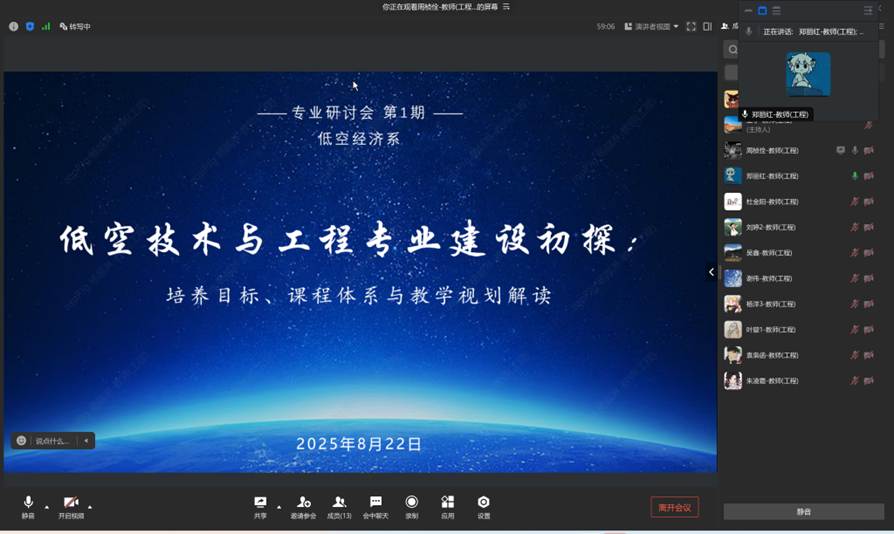Viewport: 894px width, 534px height.
Task: Toggle 郑丽红's green microphone in member list
Action: pyautogui.click(x=854, y=176)
